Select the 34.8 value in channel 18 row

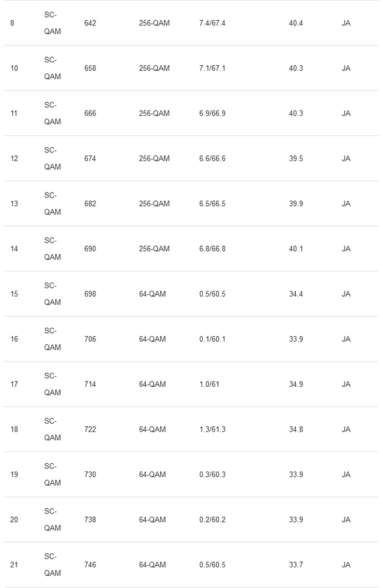tap(296, 429)
